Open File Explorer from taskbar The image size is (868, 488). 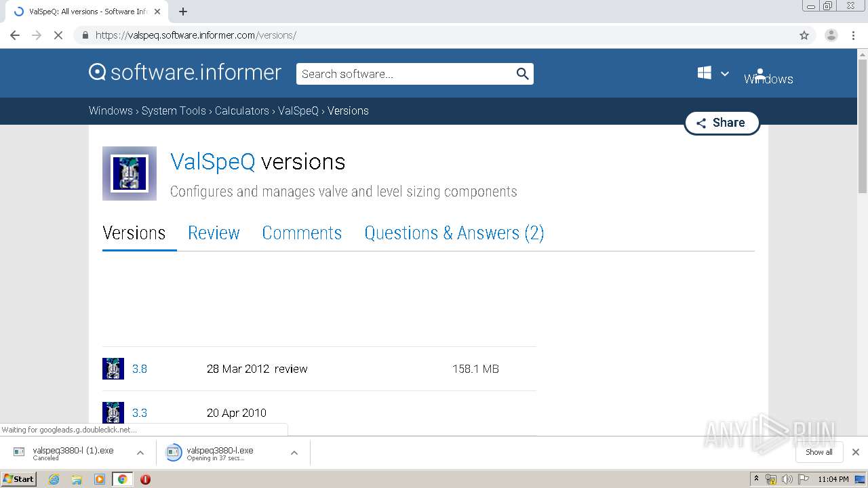[x=77, y=479]
